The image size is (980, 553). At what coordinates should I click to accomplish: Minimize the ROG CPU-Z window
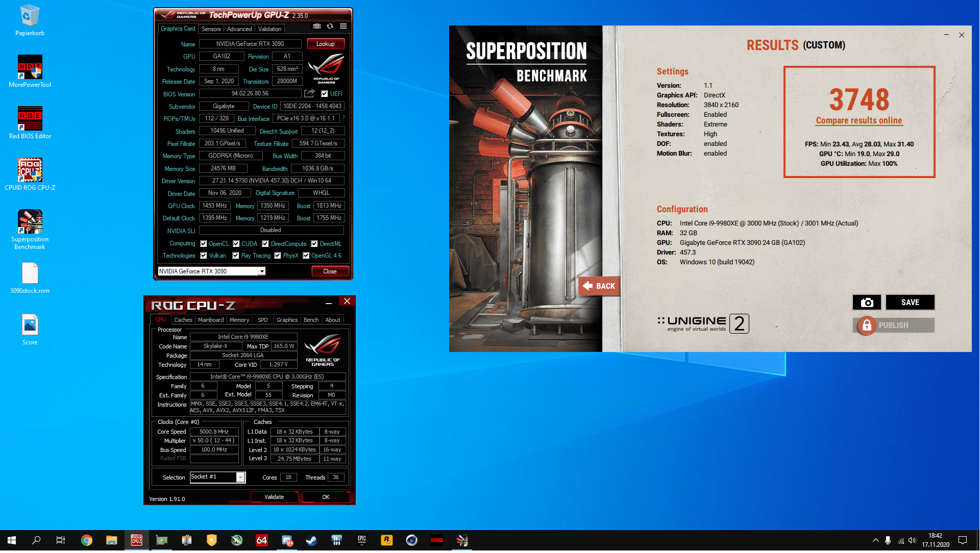pyautogui.click(x=329, y=303)
